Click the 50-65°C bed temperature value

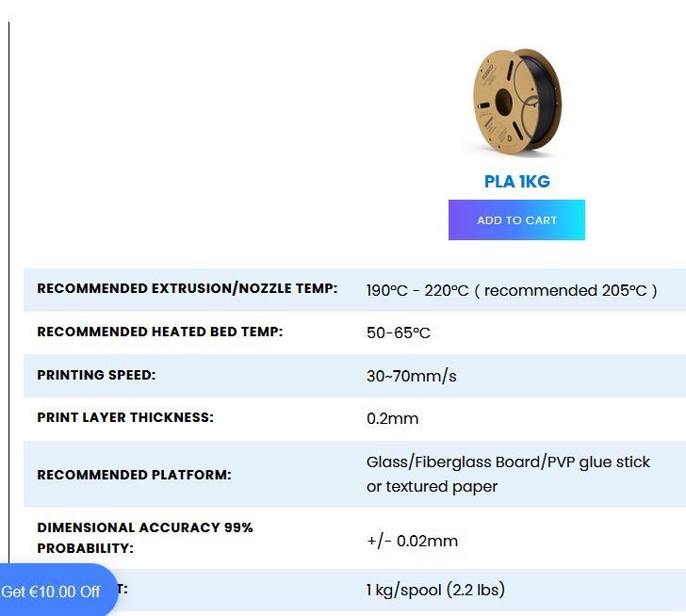point(399,333)
